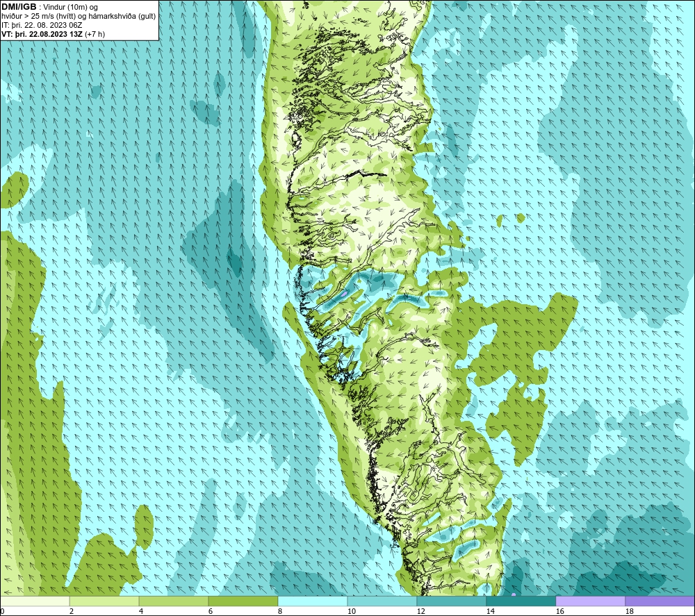Click the scale label 2

tap(72, 612)
